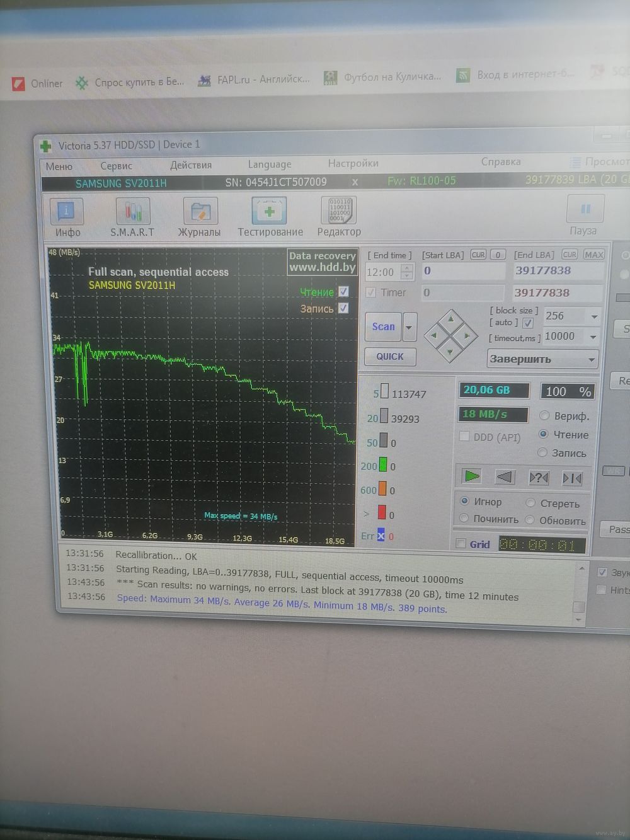This screenshot has height=840, width=630.
Task: Open the Language menu
Action: tap(270, 164)
